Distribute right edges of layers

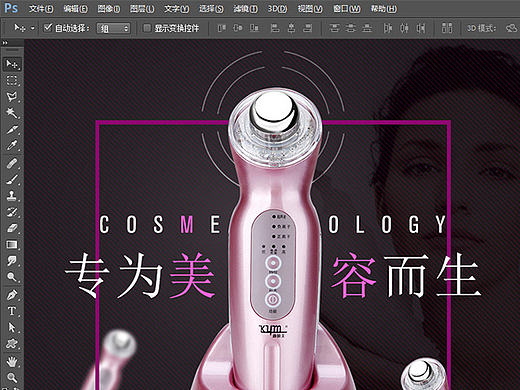pos(421,28)
